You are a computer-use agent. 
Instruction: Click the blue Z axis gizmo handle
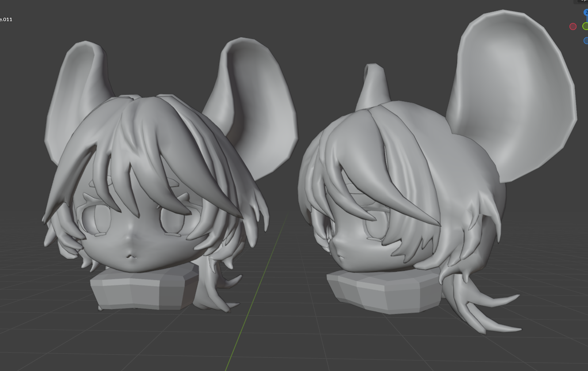point(586,12)
